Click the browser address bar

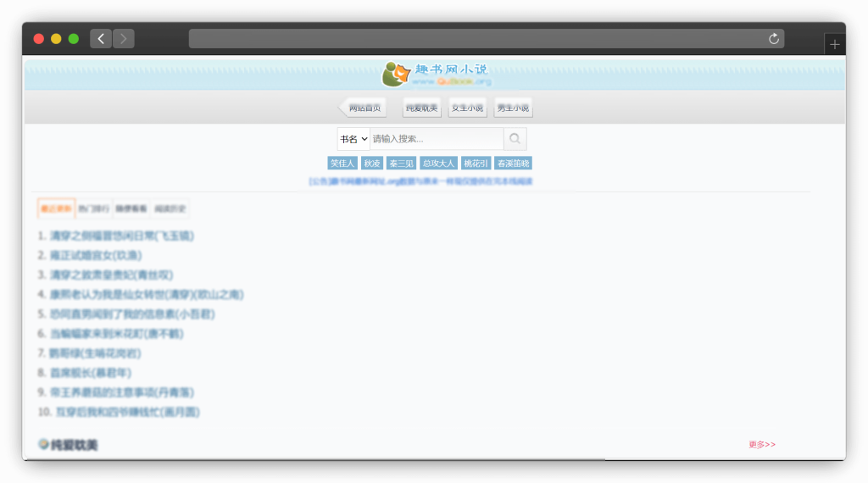[x=475, y=39]
